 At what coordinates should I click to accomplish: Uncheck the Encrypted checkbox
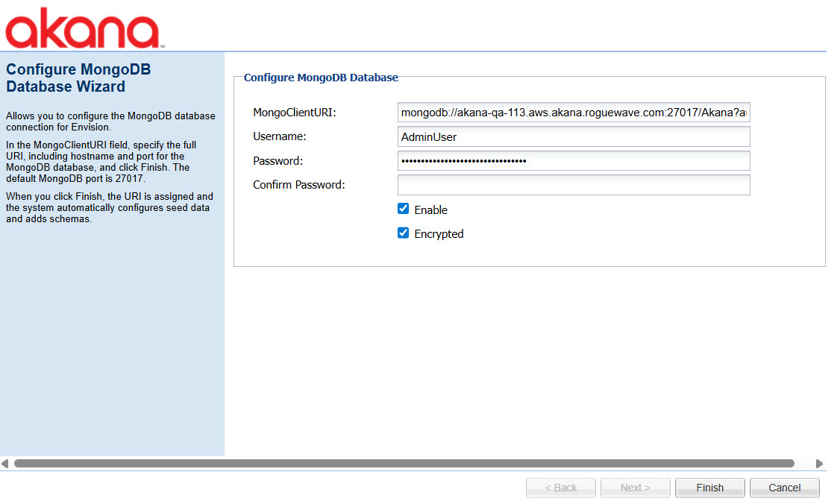click(404, 233)
